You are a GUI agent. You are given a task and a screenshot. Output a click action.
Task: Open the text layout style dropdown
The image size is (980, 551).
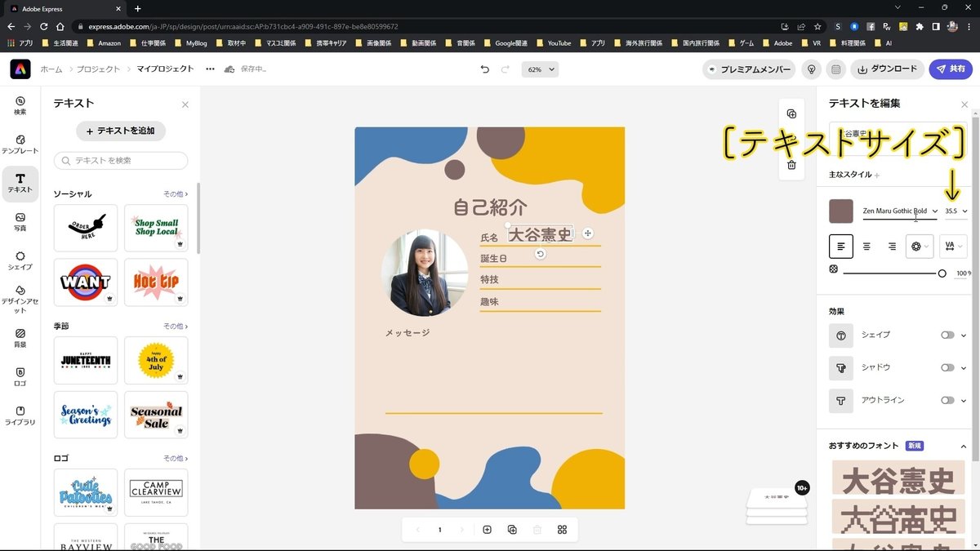(x=920, y=246)
